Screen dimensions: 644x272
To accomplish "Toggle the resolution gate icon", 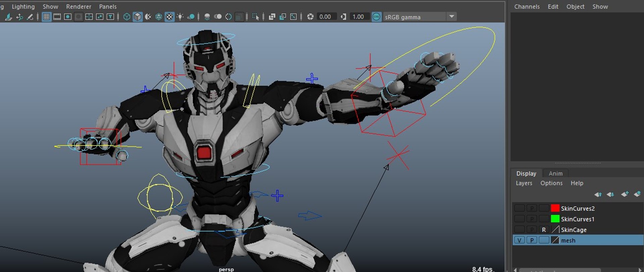I will click(x=68, y=17).
